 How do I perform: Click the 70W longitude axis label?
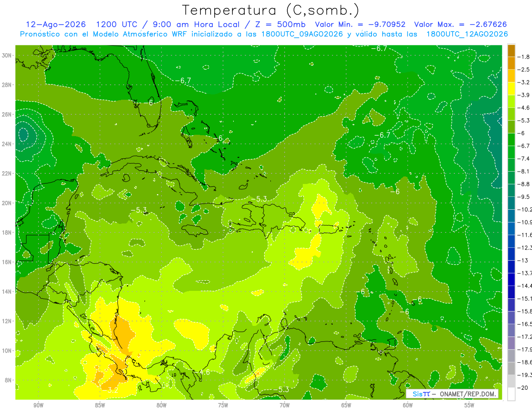(x=285, y=405)
